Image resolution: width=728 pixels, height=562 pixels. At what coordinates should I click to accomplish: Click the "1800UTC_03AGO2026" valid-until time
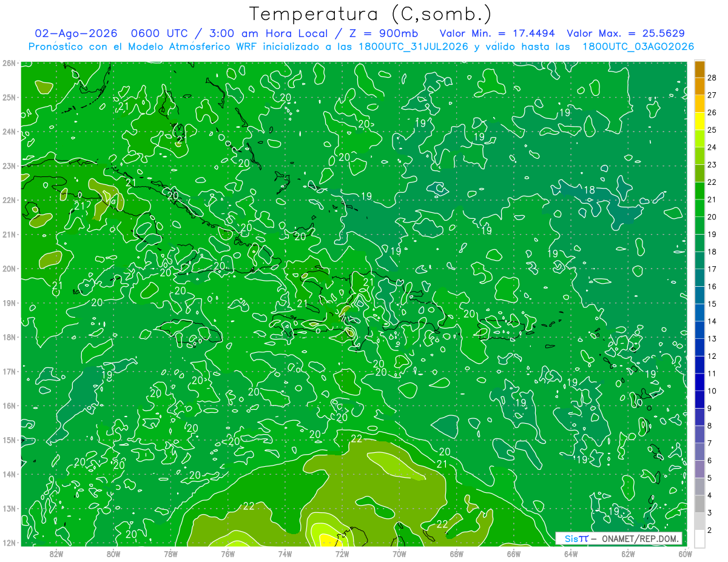coord(638,47)
